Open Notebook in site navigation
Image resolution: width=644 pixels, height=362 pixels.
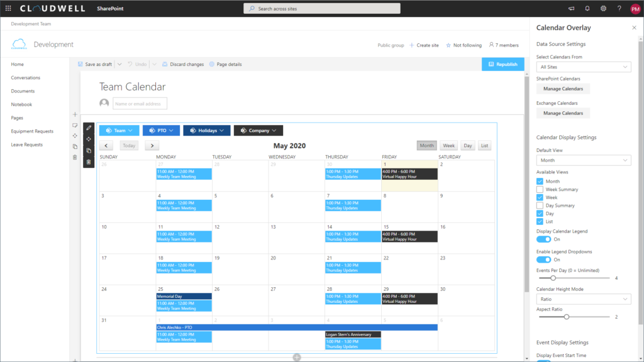click(21, 104)
